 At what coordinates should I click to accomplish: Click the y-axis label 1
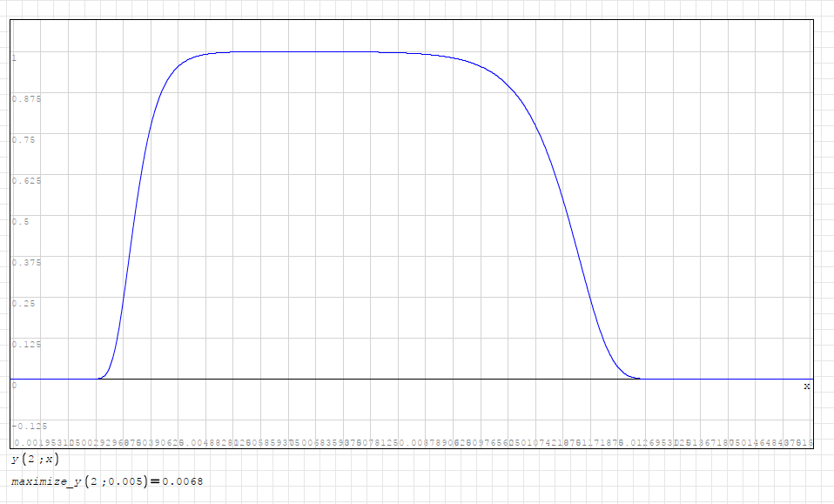tap(15, 58)
